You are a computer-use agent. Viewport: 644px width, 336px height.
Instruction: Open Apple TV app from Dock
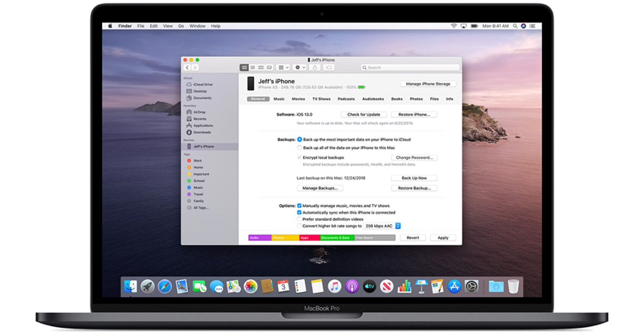pyautogui.click(x=369, y=286)
